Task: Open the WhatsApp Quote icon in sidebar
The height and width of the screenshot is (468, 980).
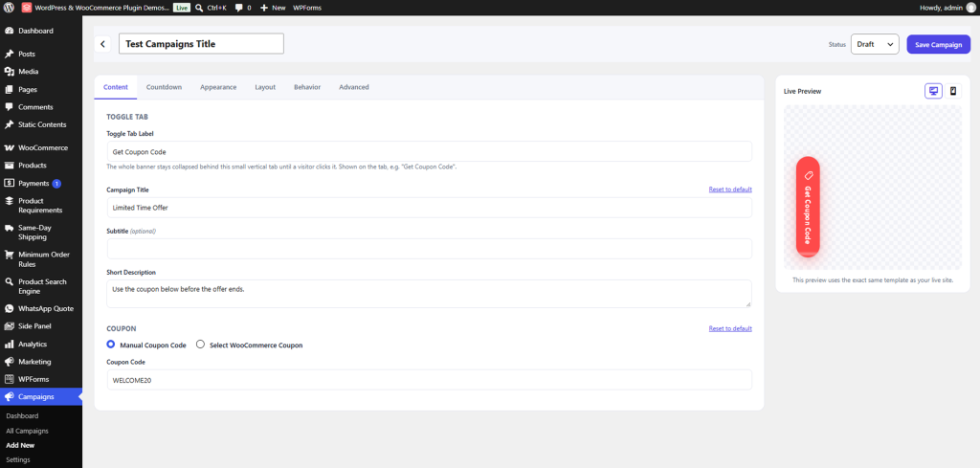Action: tap(10, 309)
